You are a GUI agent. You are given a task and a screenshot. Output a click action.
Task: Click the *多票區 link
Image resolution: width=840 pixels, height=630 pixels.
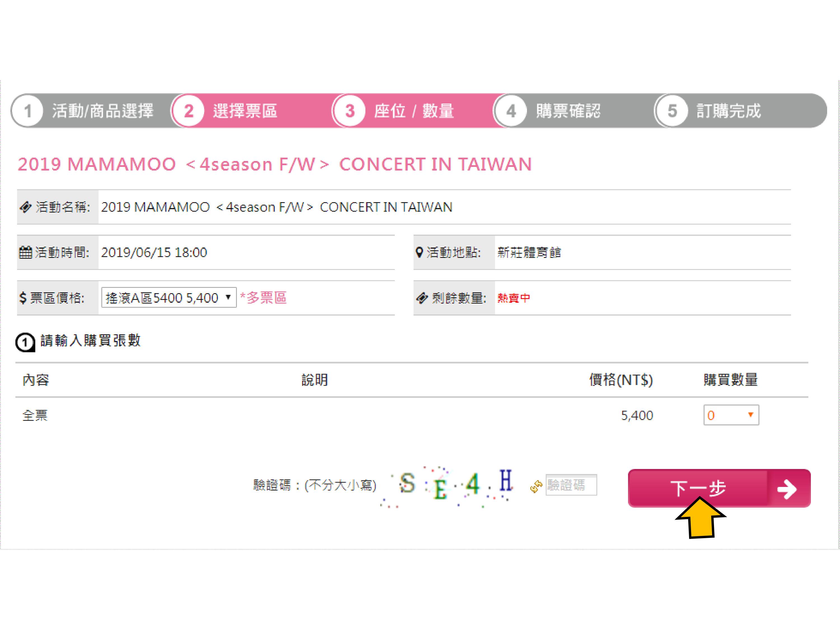pos(263,298)
